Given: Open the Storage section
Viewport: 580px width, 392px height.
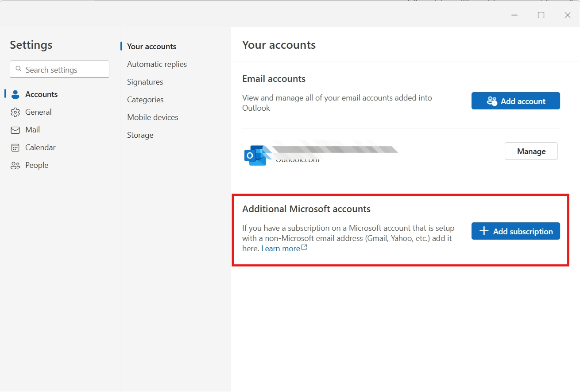Looking at the screenshot, I should point(140,135).
